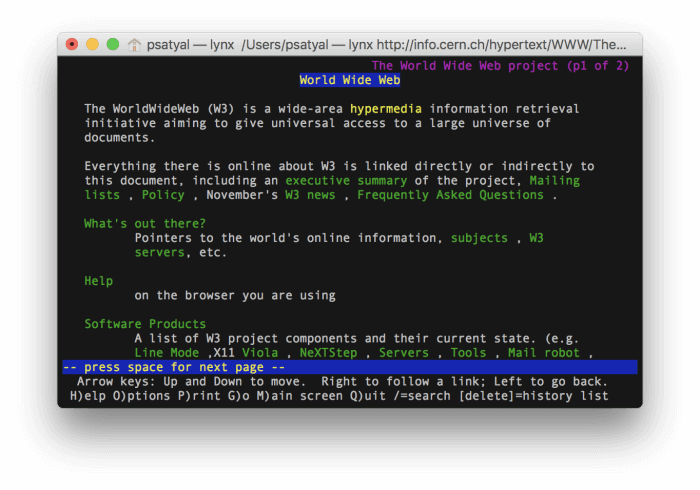Click the /=search command in footer
This screenshot has width=700, height=490.
(422, 396)
